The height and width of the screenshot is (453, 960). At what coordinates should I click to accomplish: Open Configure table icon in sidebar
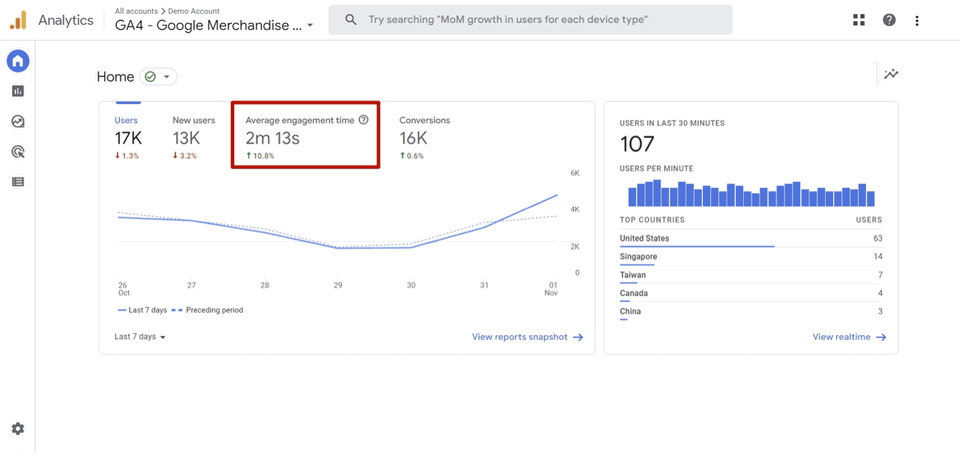[x=17, y=182]
